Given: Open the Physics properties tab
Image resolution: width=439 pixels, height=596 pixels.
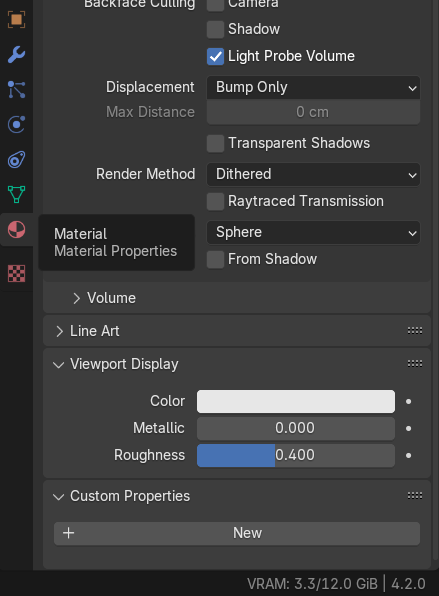Looking at the screenshot, I should (x=16, y=124).
